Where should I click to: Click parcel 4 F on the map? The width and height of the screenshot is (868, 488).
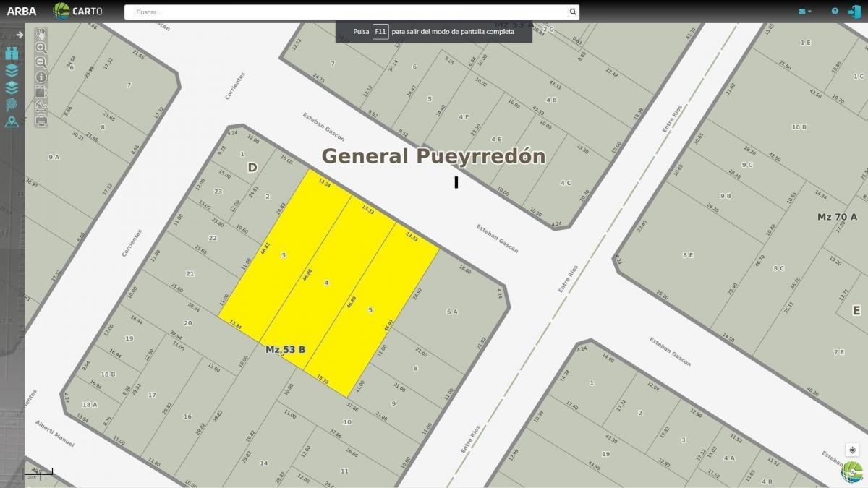coord(464,116)
